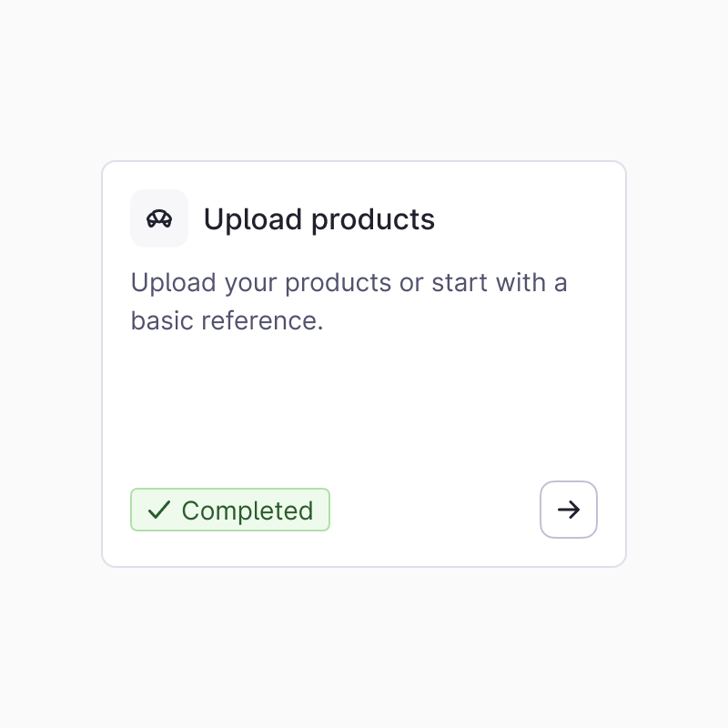Click the green Completed status badge
This screenshot has width=728, height=728.
click(x=230, y=510)
